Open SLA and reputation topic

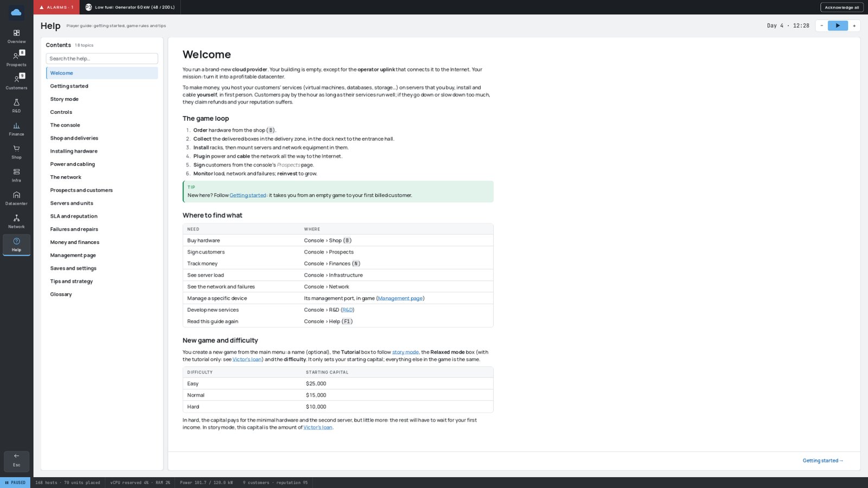(102, 216)
